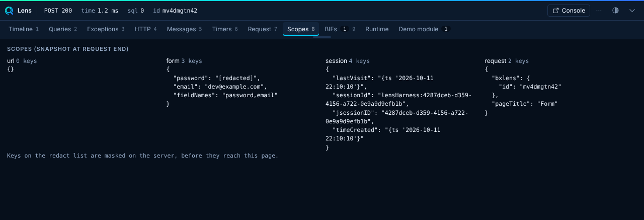Click the "pageTitle": "Form" line
Image resolution: width=644 pixels, height=220 pixels.
pos(525,104)
